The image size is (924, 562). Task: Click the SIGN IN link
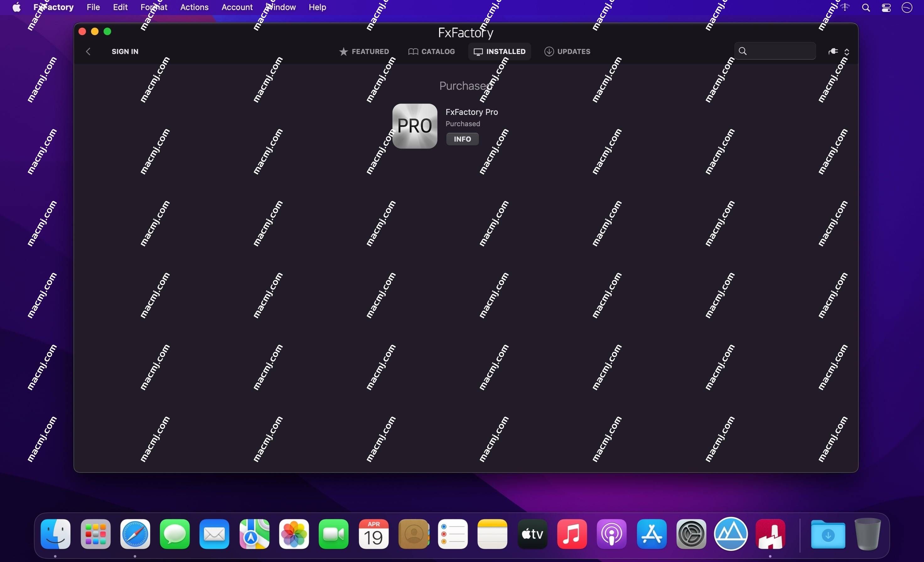(125, 51)
